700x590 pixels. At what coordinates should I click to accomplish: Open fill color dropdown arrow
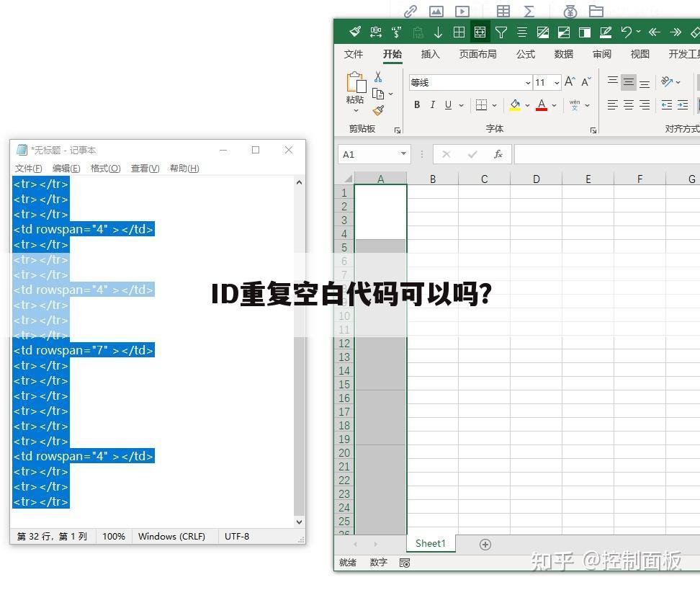point(527,105)
